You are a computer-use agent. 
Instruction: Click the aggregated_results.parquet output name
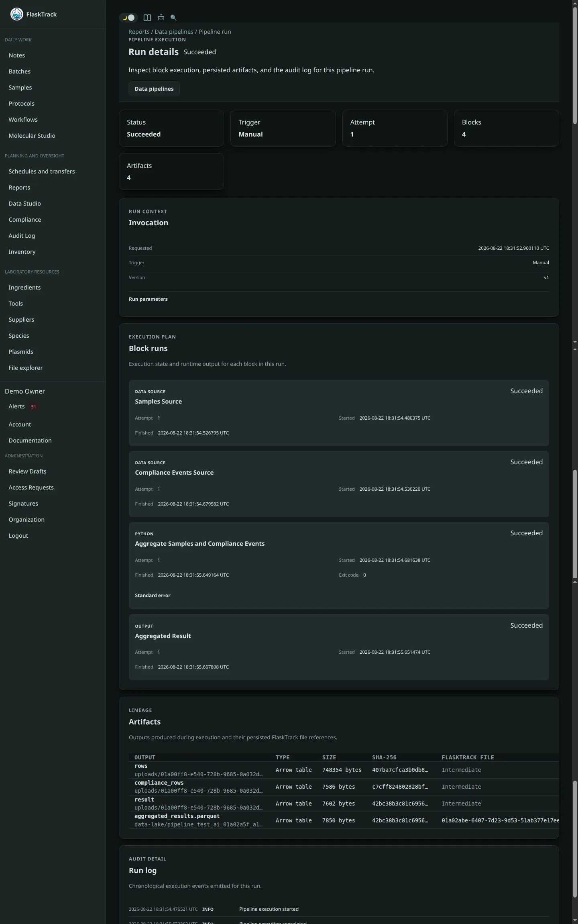click(177, 816)
